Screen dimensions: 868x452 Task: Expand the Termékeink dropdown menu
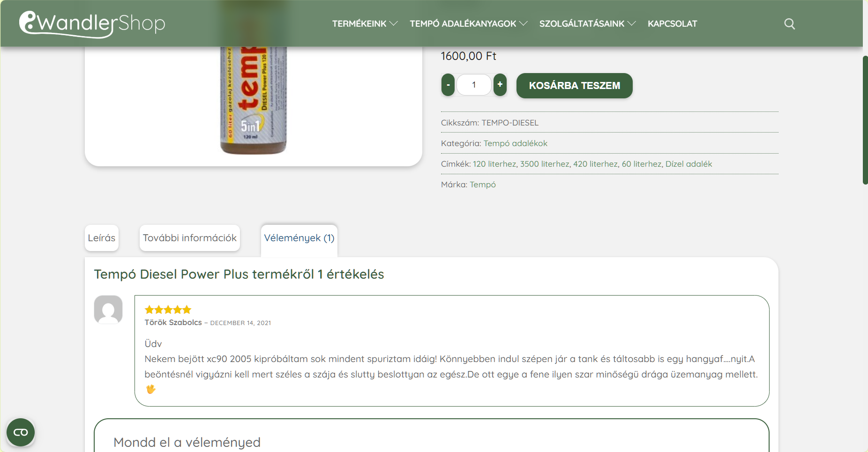point(365,24)
